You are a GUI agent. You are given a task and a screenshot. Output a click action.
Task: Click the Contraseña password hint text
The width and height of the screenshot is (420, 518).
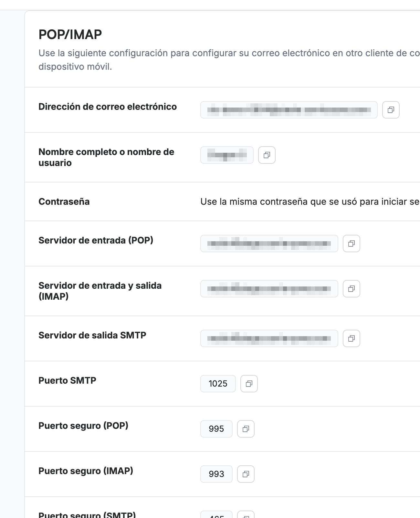pyautogui.click(x=310, y=202)
